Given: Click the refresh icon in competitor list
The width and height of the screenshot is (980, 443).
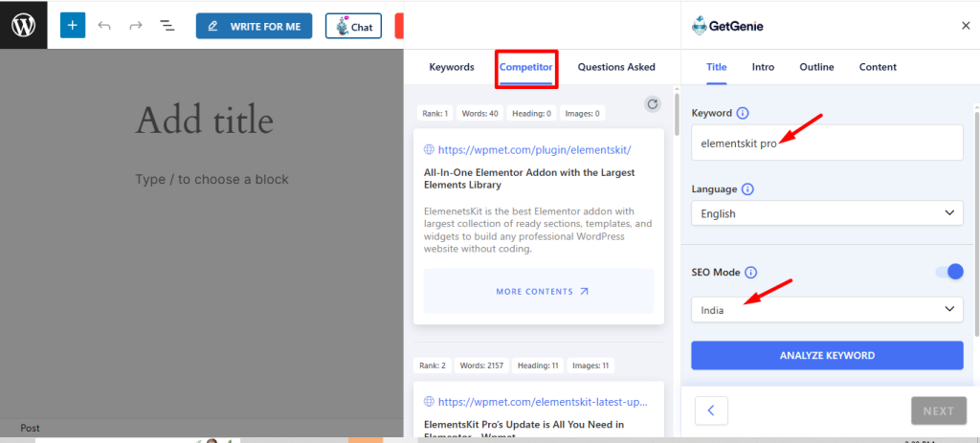Looking at the screenshot, I should 653,104.
